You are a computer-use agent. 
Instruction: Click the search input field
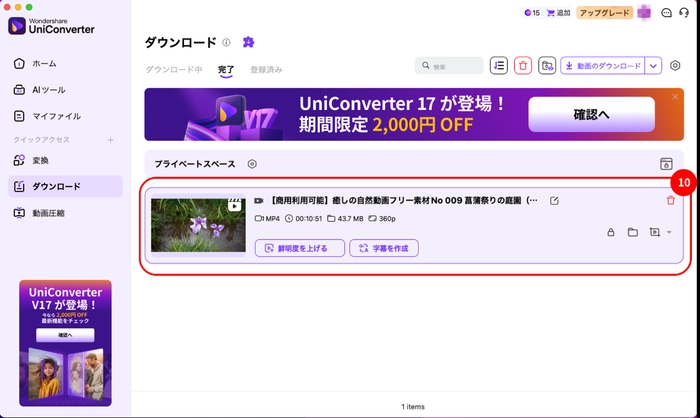pyautogui.click(x=449, y=66)
